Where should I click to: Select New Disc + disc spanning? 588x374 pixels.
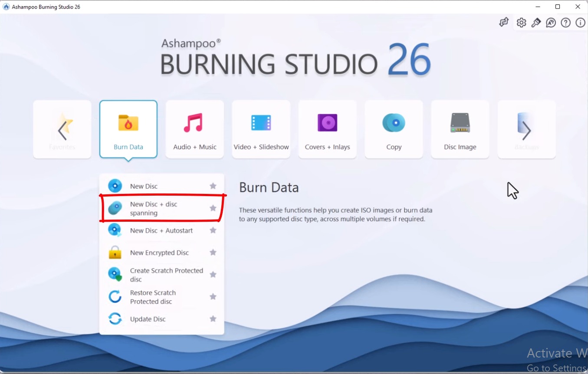point(162,208)
